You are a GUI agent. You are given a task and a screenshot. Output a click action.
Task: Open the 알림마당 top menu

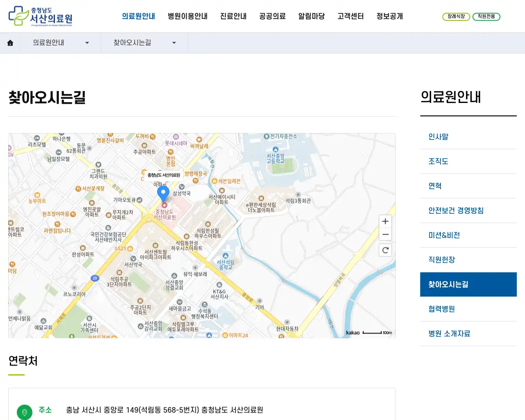coord(311,16)
